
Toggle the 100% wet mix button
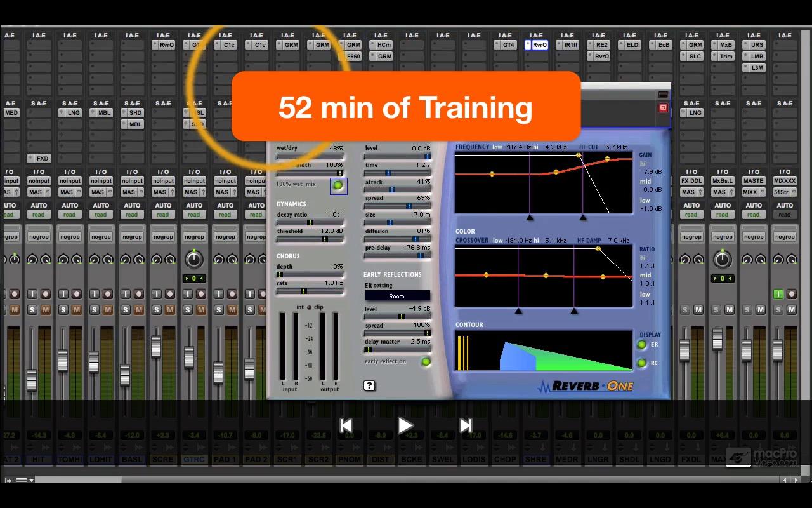(x=338, y=185)
